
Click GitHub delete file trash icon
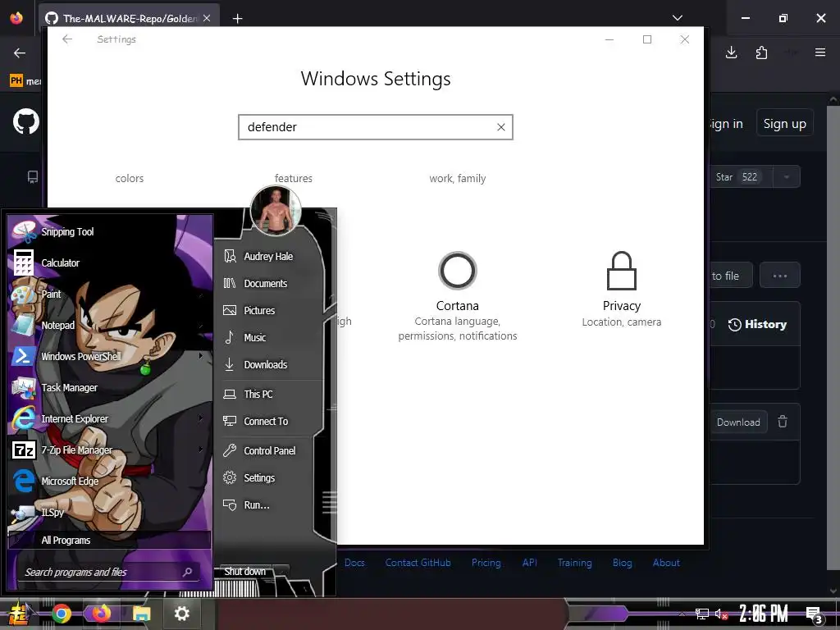pos(783,422)
